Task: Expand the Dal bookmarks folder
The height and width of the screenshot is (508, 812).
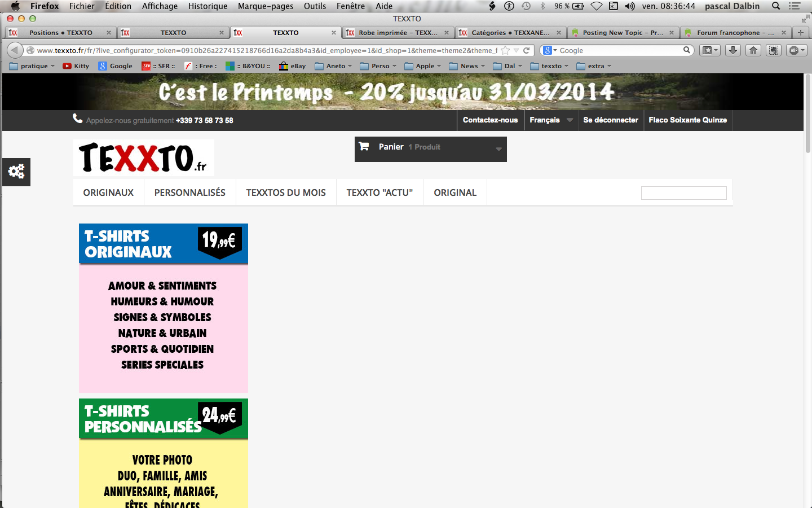Action: pos(507,66)
